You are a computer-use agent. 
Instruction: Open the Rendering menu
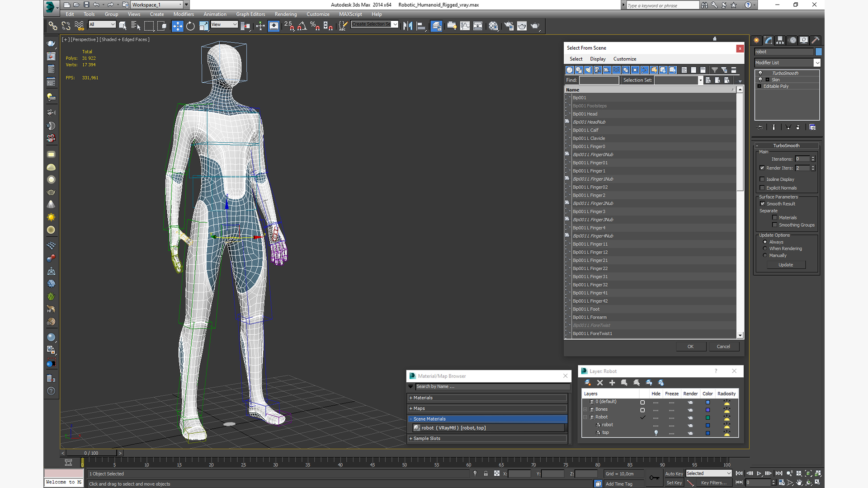pyautogui.click(x=285, y=14)
